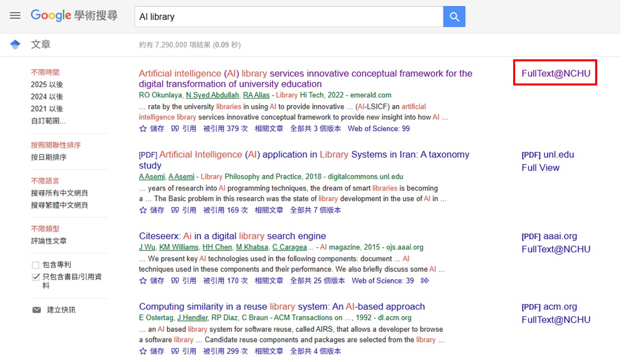The image size is (644, 362).
Task: Open FullText@NCHU for the first result
Action: [556, 73]
